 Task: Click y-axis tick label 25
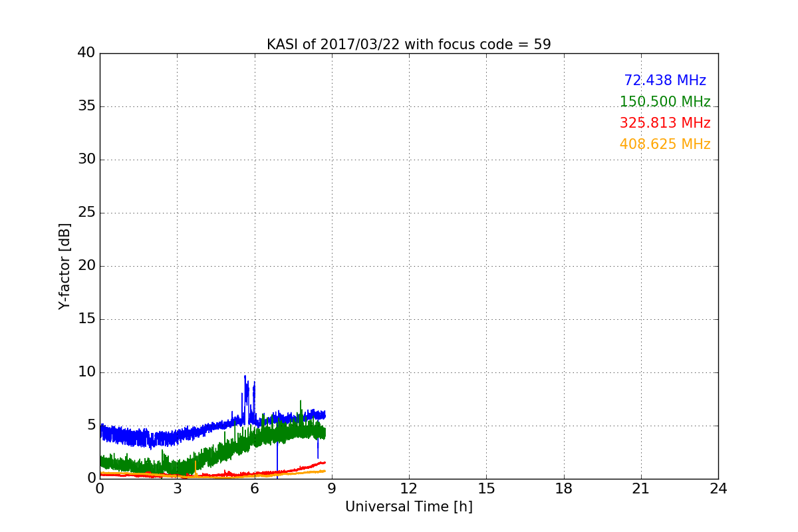(86, 213)
